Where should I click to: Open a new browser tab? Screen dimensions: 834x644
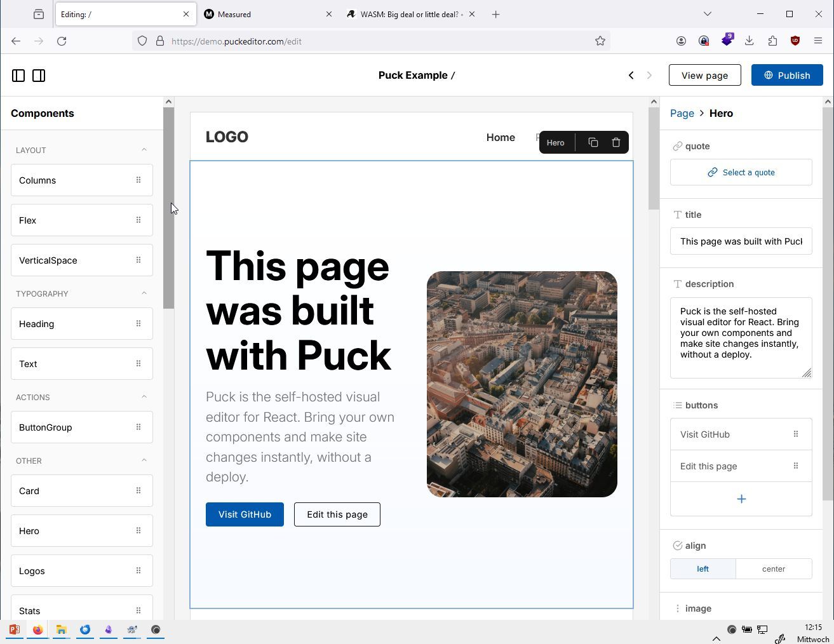pos(496,14)
